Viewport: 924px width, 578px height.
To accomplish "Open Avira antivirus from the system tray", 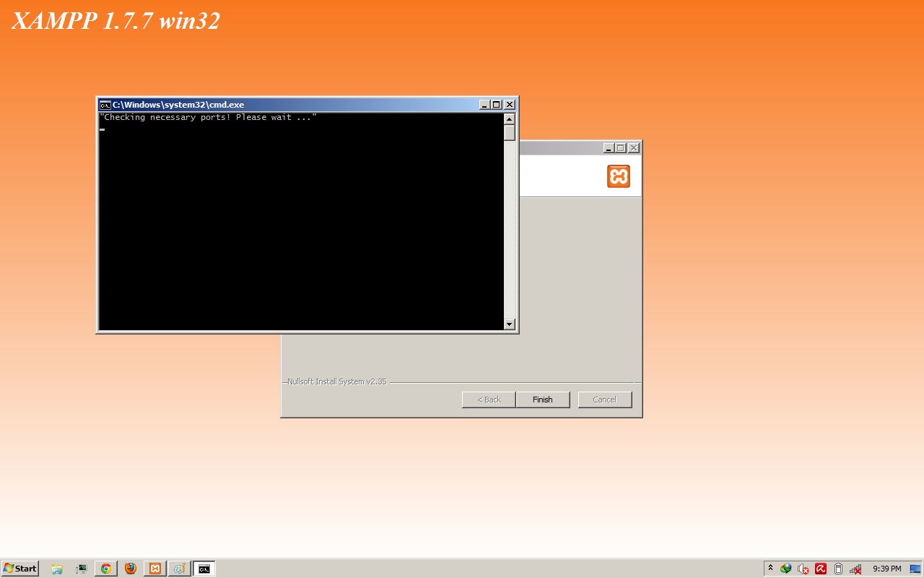I will pos(820,569).
